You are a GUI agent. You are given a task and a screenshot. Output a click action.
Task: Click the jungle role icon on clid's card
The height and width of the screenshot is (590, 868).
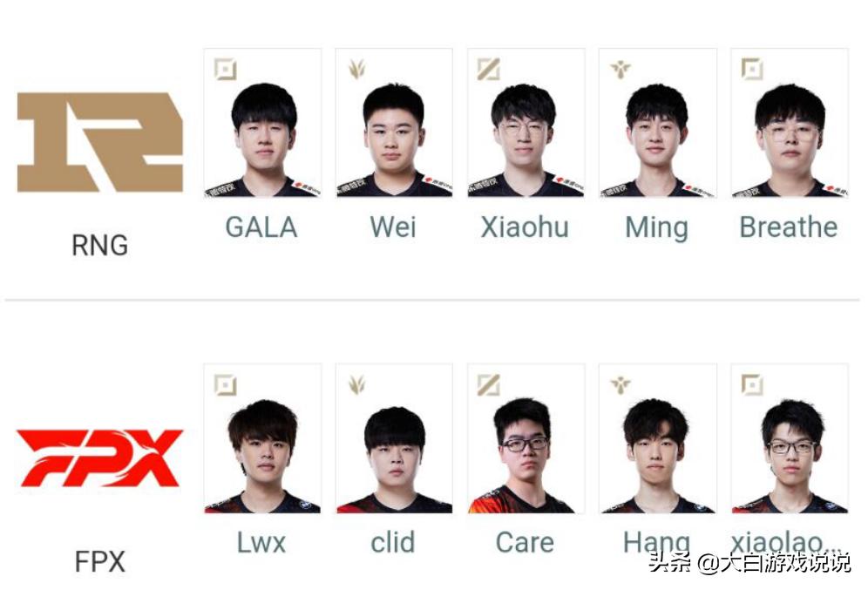click(356, 384)
